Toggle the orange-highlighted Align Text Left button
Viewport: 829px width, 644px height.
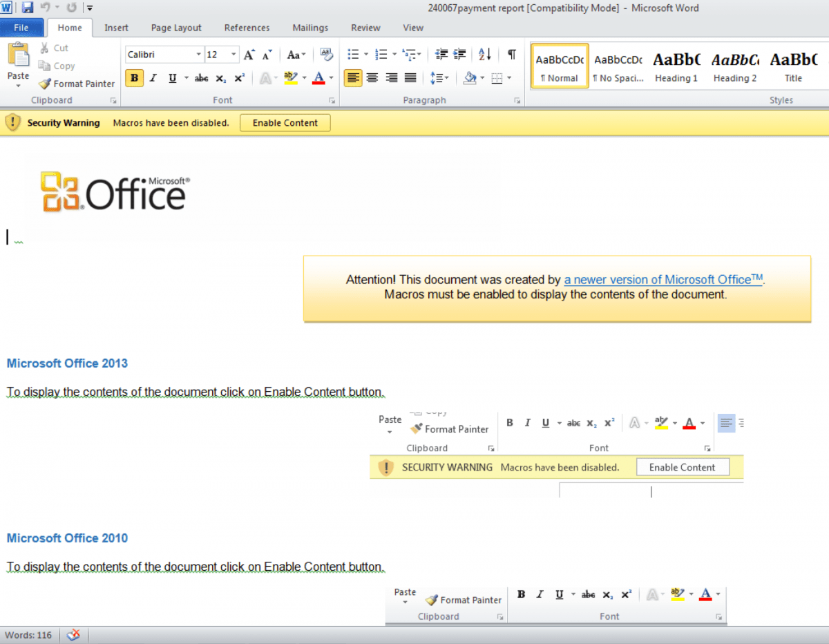(x=353, y=78)
